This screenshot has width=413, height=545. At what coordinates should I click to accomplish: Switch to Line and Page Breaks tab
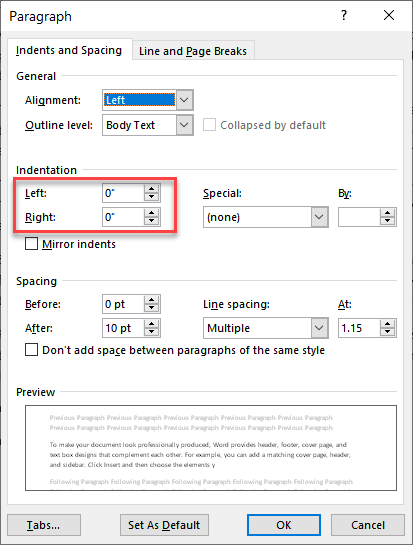[193, 51]
